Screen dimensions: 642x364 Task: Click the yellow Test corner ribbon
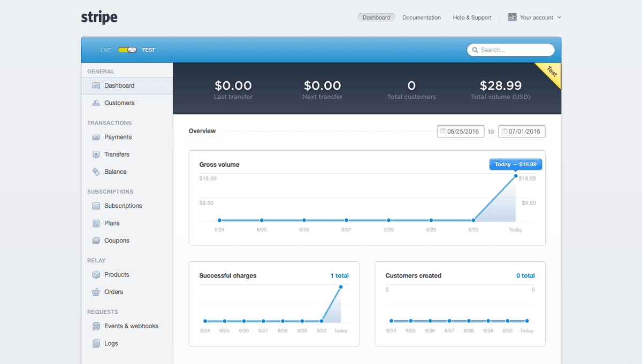[x=552, y=73]
